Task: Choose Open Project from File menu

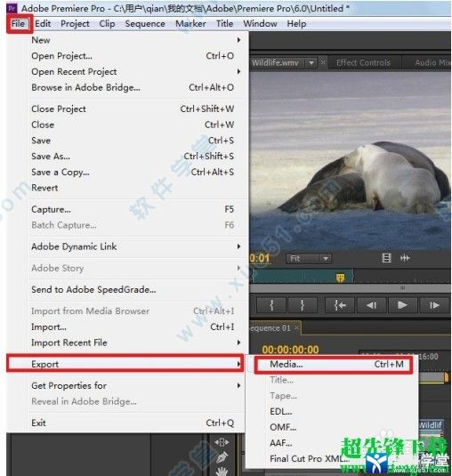Action: [x=136, y=56]
